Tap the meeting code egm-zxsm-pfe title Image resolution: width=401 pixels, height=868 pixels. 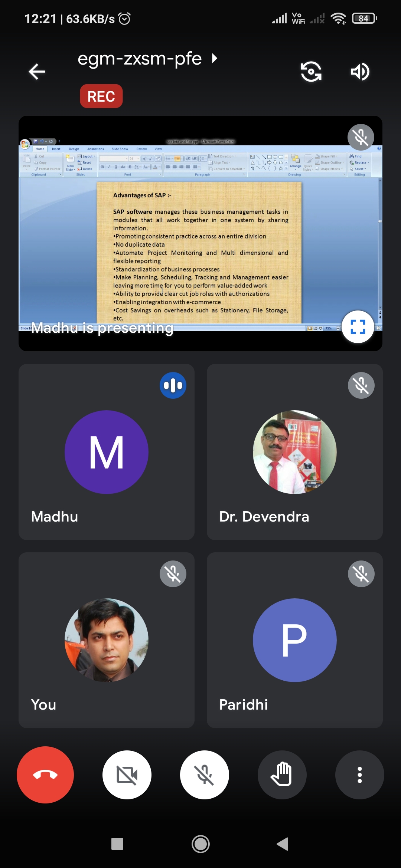pyautogui.click(x=140, y=59)
